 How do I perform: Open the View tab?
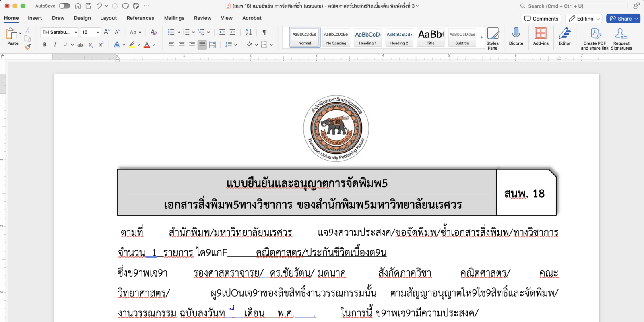(x=227, y=18)
